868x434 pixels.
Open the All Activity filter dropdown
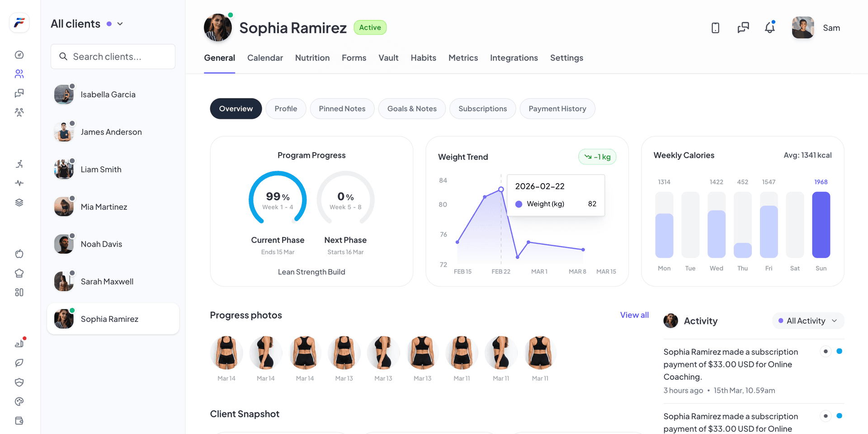[x=808, y=321]
